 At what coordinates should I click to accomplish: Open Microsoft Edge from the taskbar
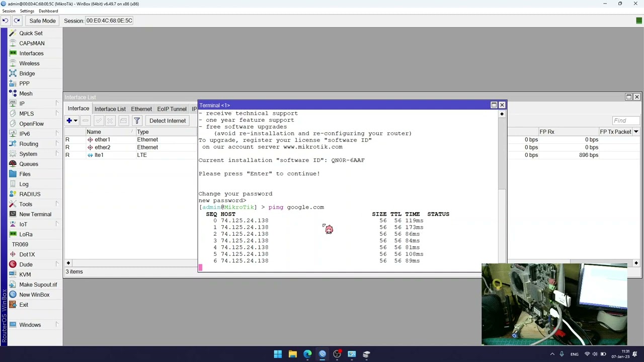coord(307,354)
